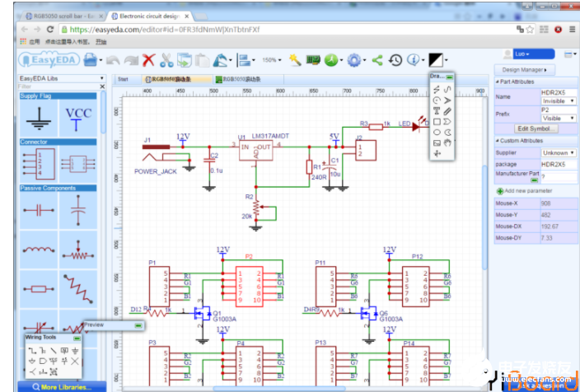This screenshot has width=580, height=392.
Task: Minimize the Wiring Tools panel with the green button
Action: point(77,338)
